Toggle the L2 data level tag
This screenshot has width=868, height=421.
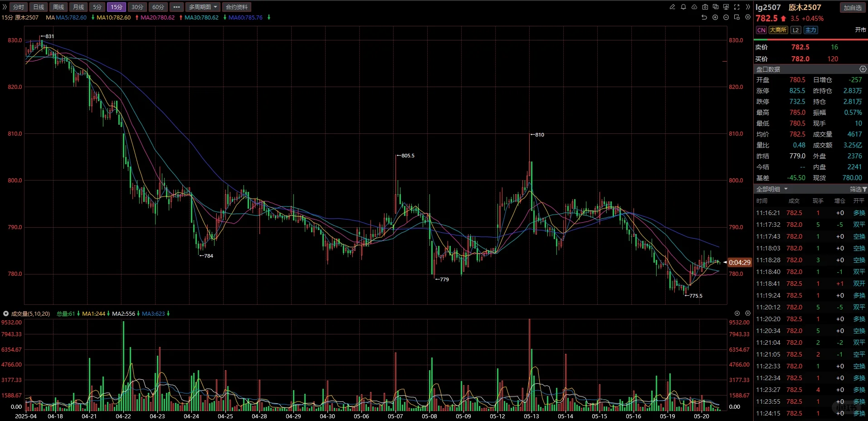click(795, 30)
